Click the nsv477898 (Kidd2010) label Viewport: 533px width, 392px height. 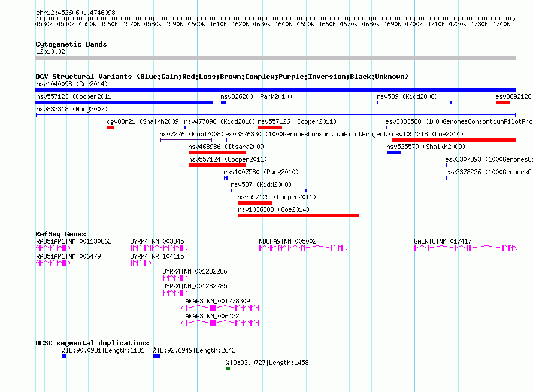click(220, 121)
